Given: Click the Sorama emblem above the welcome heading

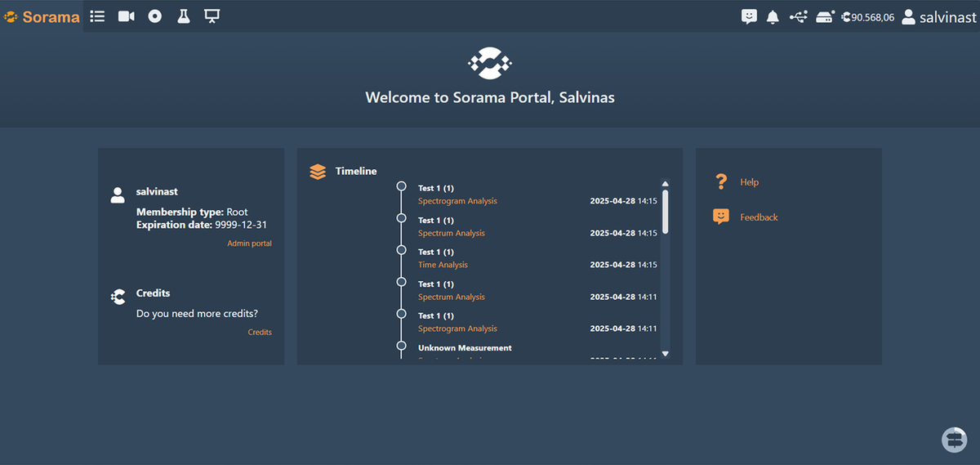Looking at the screenshot, I should [x=490, y=63].
